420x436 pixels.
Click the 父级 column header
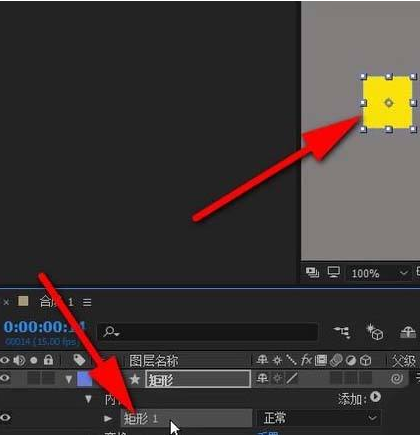pyautogui.click(x=404, y=361)
